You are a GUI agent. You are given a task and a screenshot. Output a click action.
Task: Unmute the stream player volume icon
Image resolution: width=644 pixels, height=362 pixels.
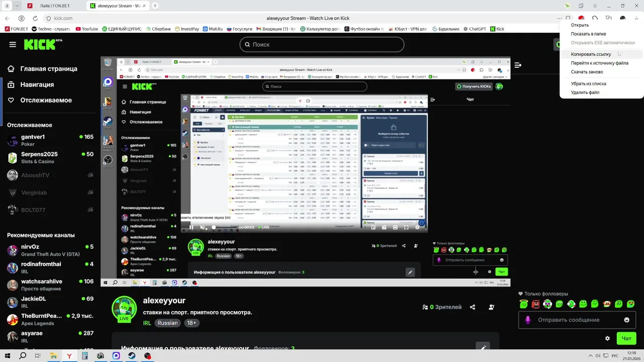pyautogui.click(x=203, y=227)
